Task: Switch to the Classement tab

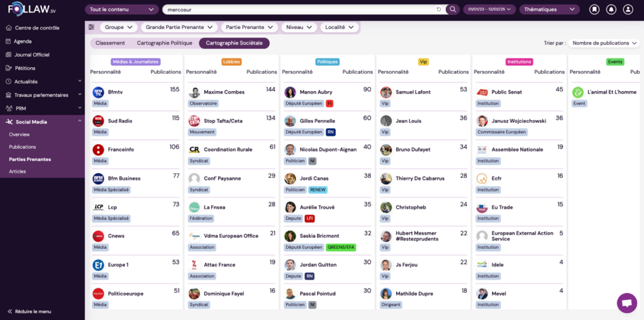Action: [110, 43]
